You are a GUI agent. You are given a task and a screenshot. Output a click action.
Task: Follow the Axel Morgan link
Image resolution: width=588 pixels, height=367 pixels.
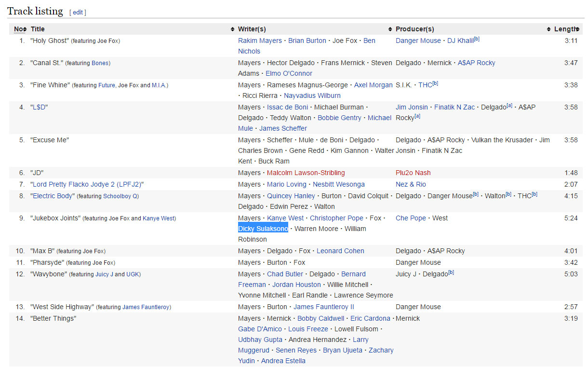tap(374, 85)
